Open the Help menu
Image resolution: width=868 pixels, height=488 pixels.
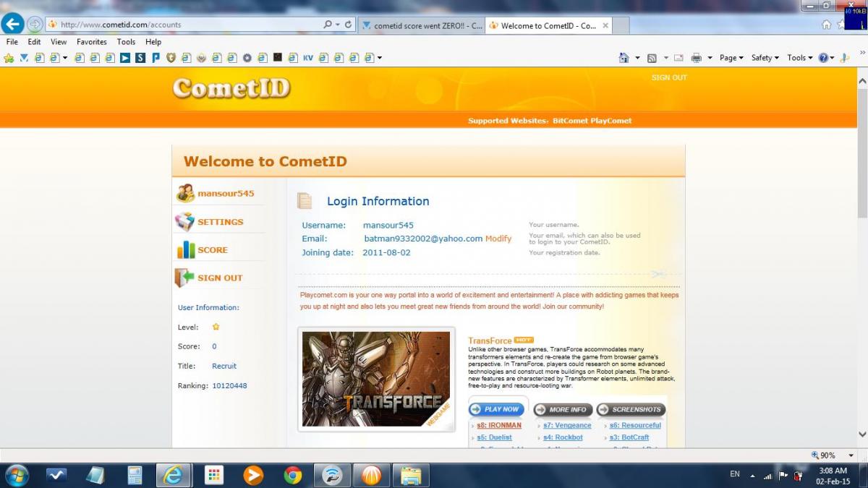153,42
